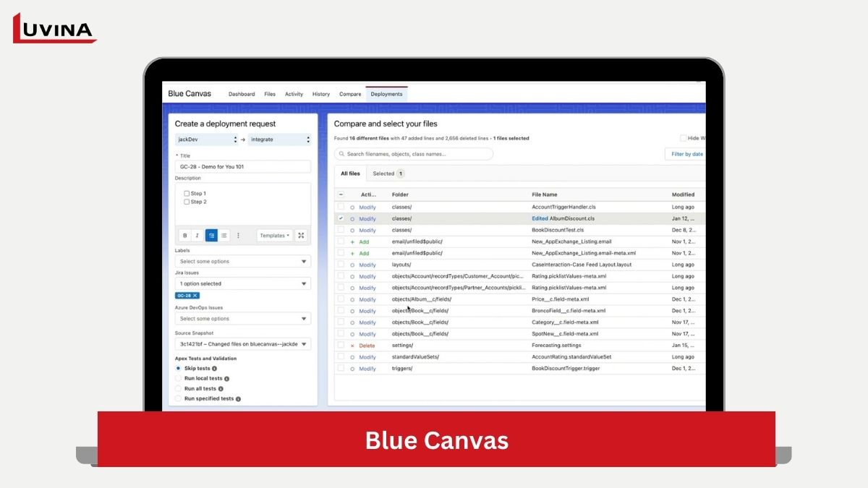The image size is (868, 488).
Task: Open the editor's more options menu
Action: point(238,236)
